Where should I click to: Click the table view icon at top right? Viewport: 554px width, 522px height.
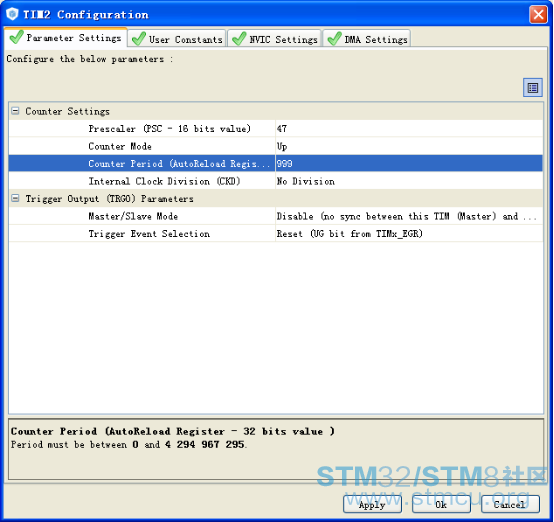(532, 87)
